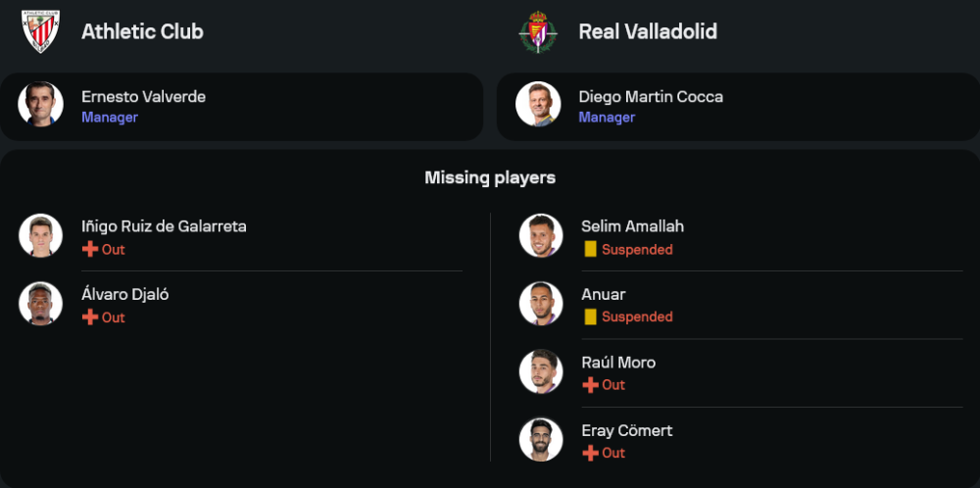Click the Real Valladolid team name
This screenshot has height=488, width=980.
pos(648,31)
